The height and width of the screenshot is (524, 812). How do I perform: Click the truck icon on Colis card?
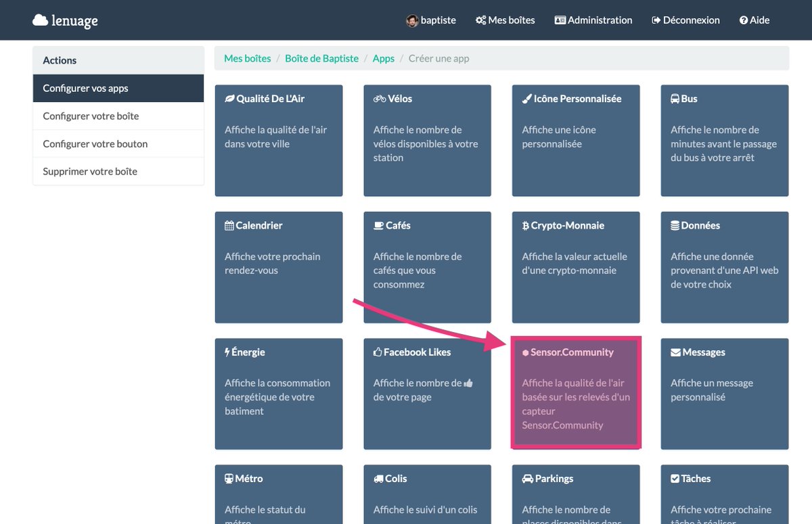379,479
